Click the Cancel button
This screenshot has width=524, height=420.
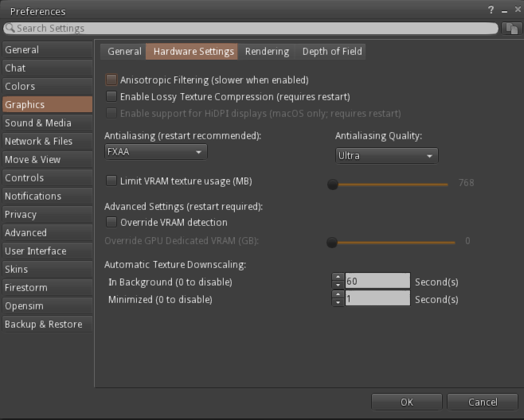pyautogui.click(x=483, y=402)
